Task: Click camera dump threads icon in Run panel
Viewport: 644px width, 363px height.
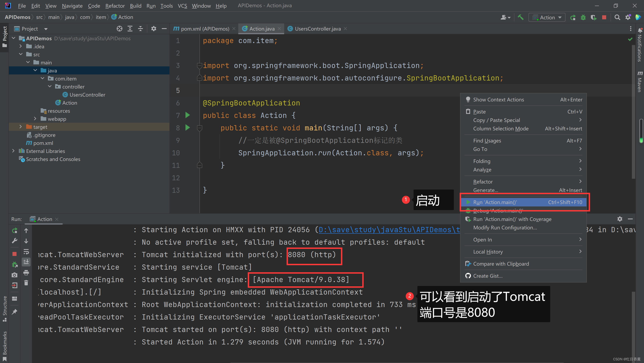Action: pos(14,275)
